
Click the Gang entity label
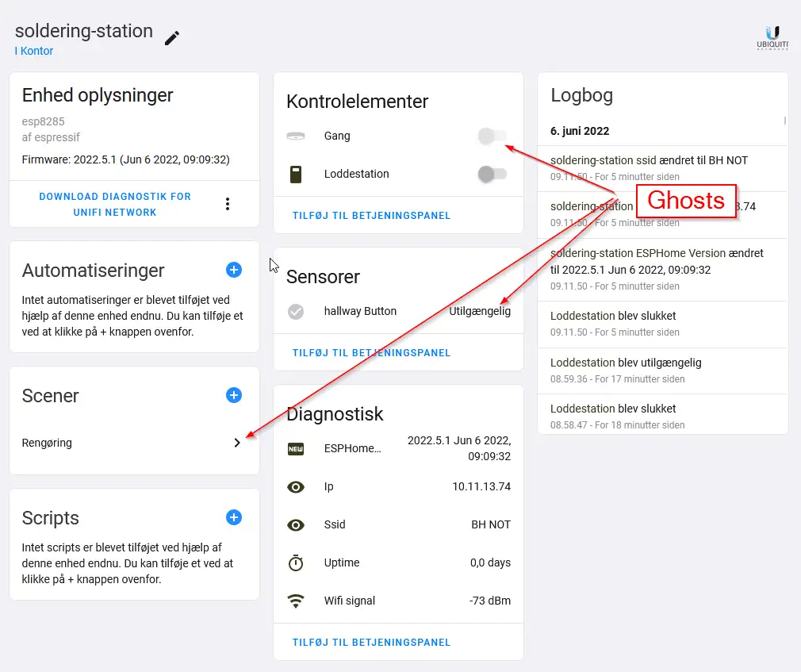pyautogui.click(x=337, y=136)
